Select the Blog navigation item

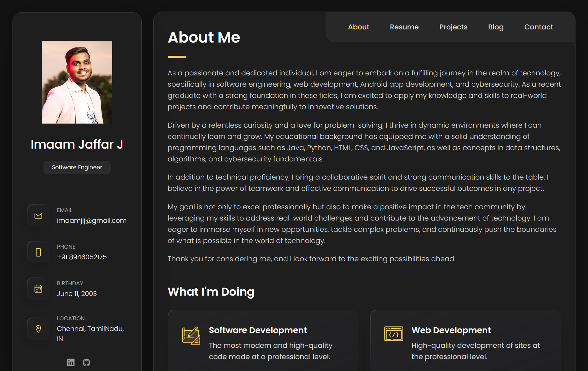click(495, 27)
